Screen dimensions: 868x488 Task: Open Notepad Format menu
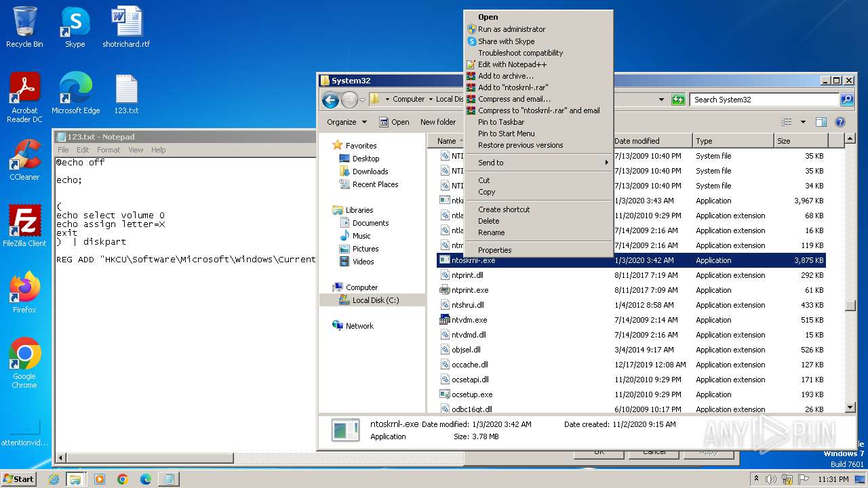108,150
